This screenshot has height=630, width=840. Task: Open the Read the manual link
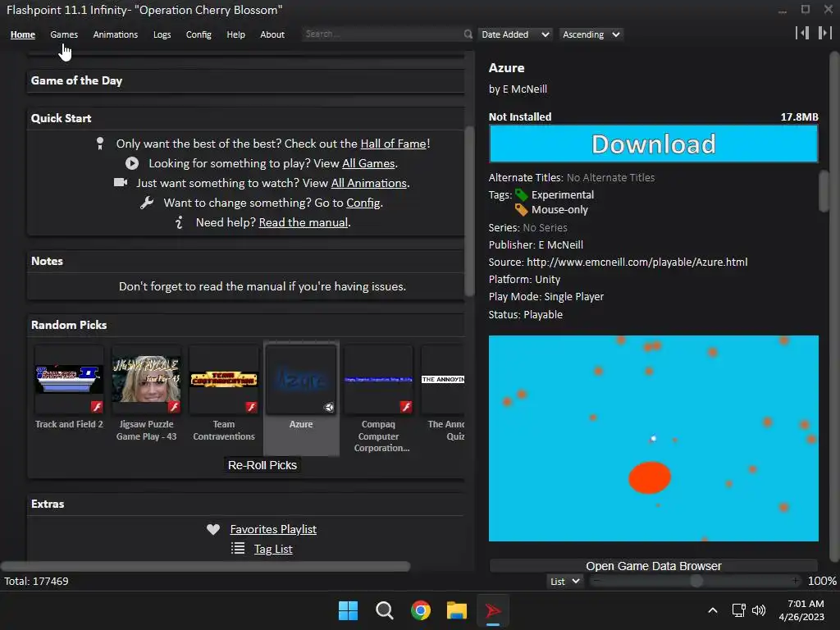pyautogui.click(x=304, y=222)
